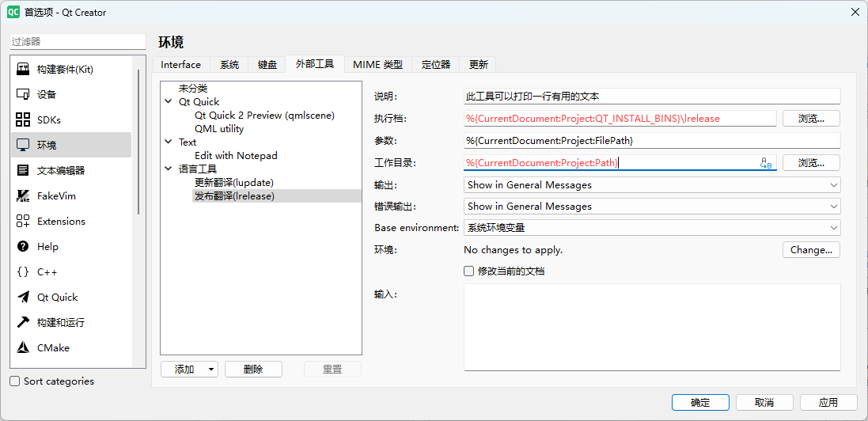
Task: Switch to the 定位器 tab
Action: pyautogui.click(x=436, y=65)
